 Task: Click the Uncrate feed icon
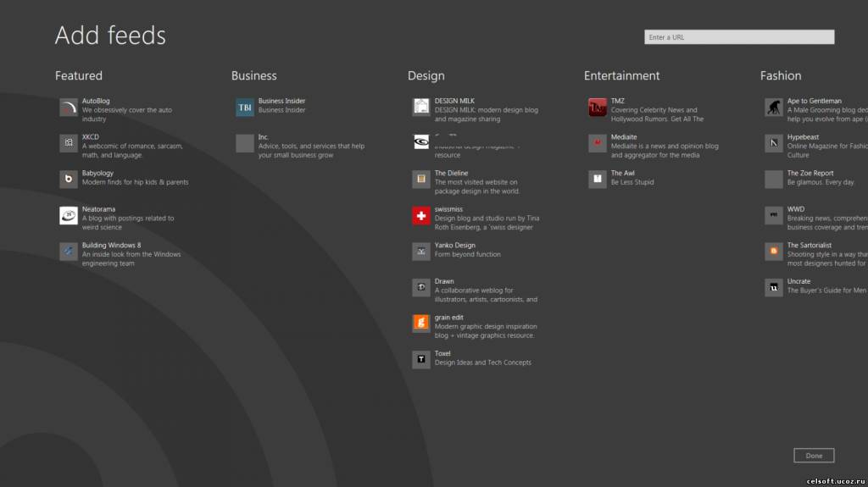pyautogui.click(x=774, y=288)
